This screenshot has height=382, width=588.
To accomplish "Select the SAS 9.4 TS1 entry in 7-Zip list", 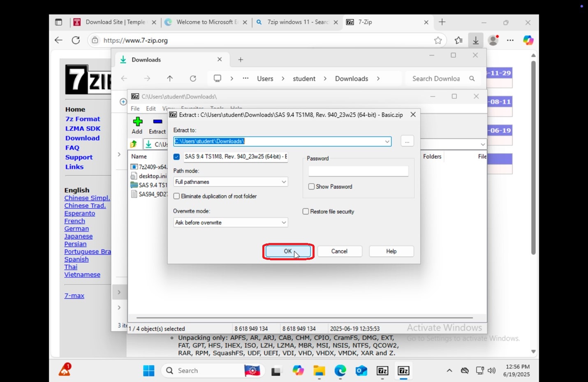I will point(149,185).
